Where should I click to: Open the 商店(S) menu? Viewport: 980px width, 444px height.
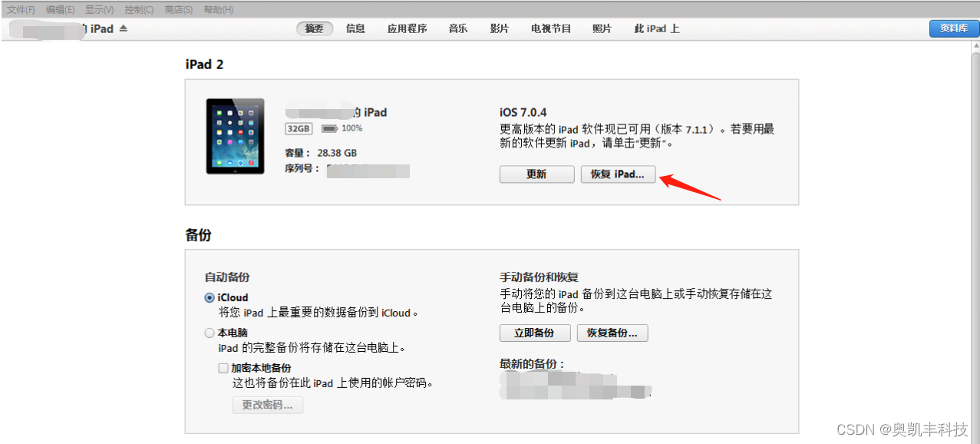coord(177,9)
